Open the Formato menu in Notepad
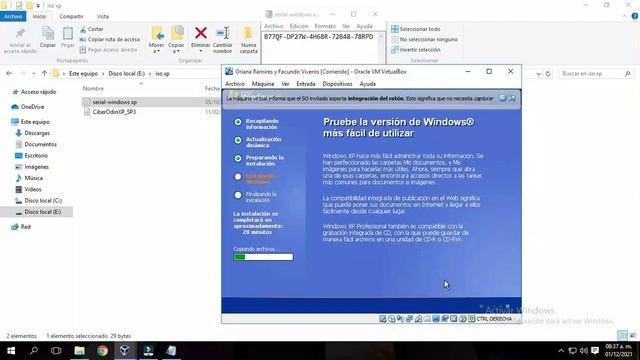 click(325, 26)
